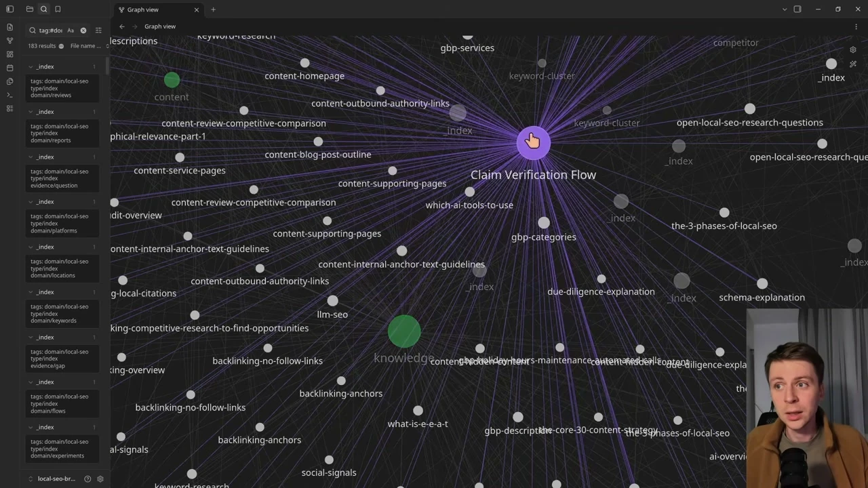Toggle the left sidebar
868x488 pixels.
click(x=9, y=9)
